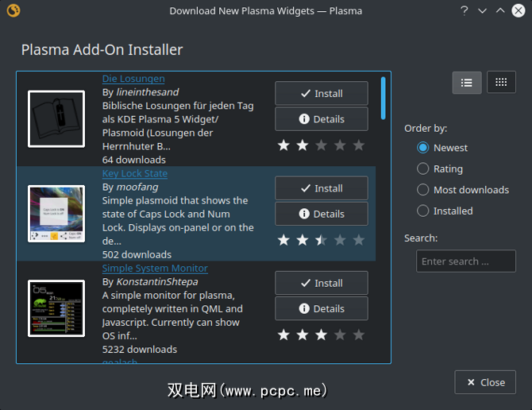Switch to grid view mode icon
The width and height of the screenshot is (532, 410).
tap(500, 83)
